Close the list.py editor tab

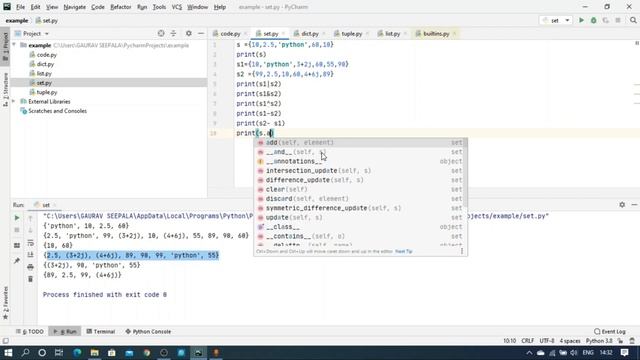405,33
